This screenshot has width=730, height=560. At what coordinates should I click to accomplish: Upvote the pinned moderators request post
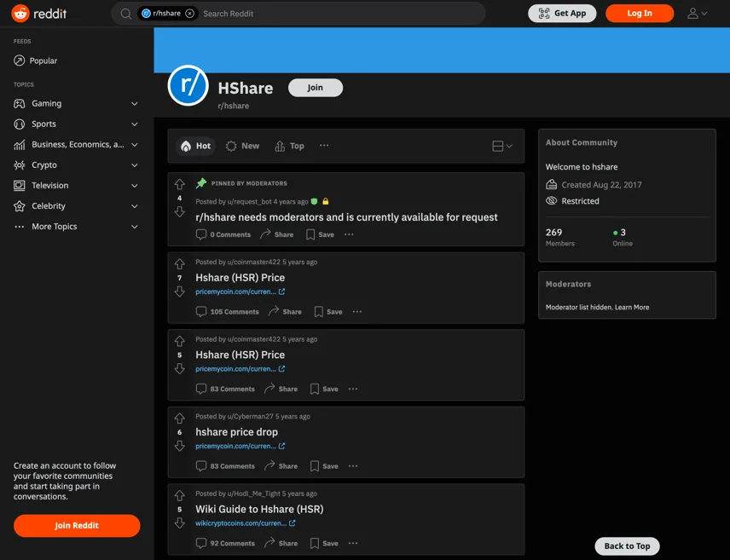click(180, 184)
